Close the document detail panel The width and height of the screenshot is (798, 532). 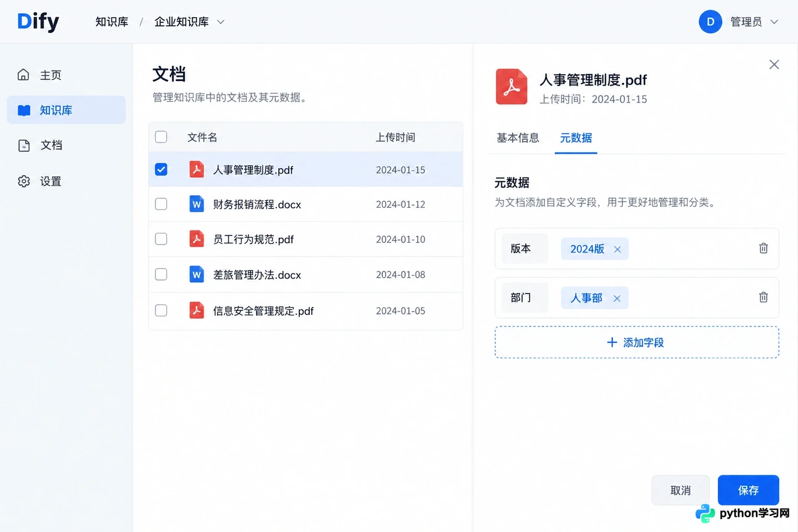pyautogui.click(x=774, y=64)
